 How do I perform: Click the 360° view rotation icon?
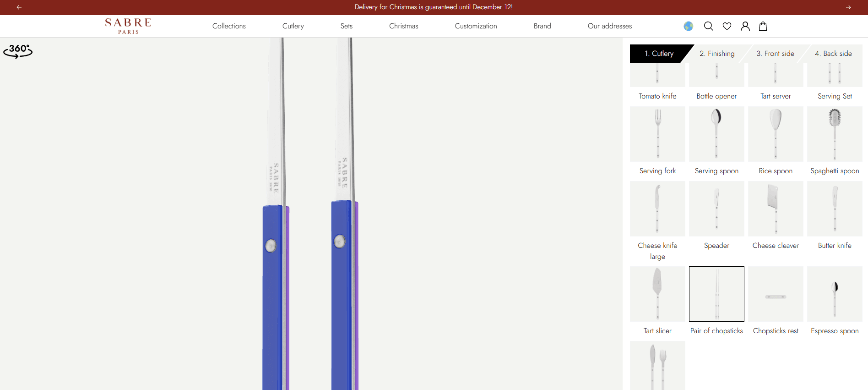[x=18, y=51]
